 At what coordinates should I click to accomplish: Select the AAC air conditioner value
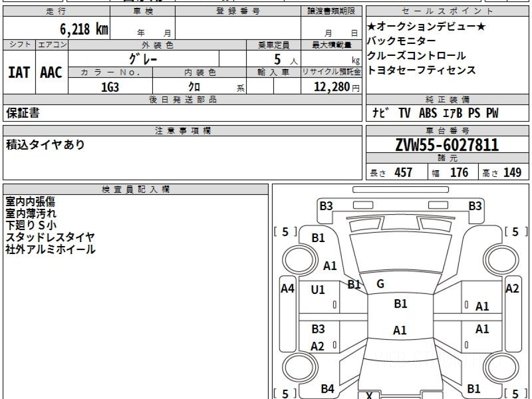(51, 73)
